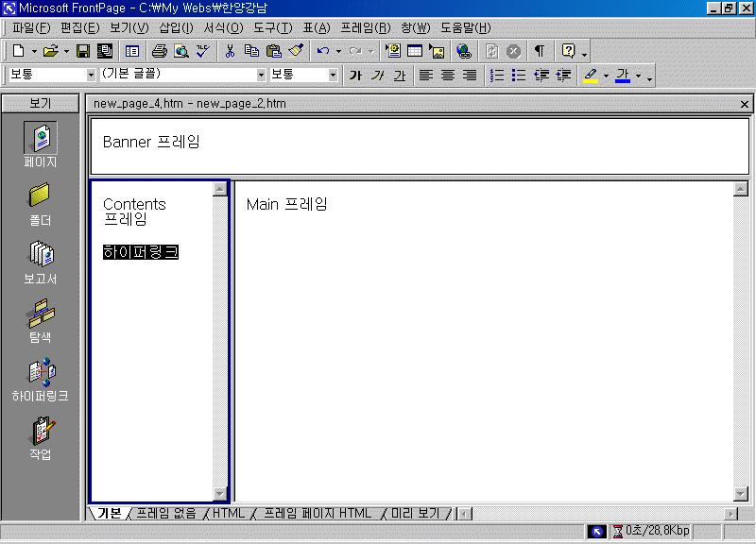
Task: Expand the Open dropdown arrow
Action: pos(66,51)
